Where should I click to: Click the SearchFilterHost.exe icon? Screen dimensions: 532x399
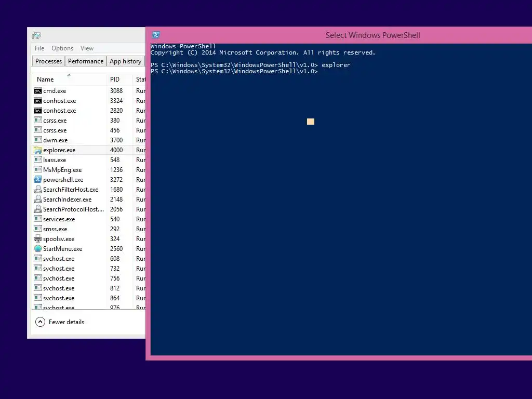click(37, 189)
